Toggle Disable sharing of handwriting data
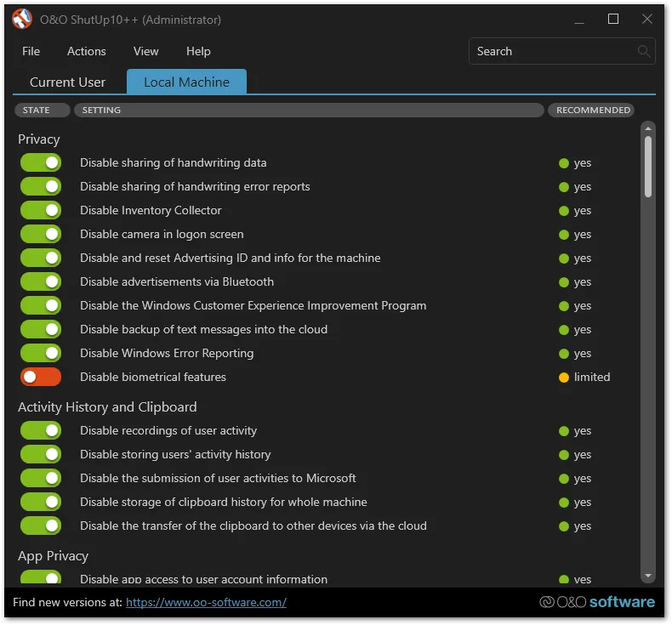This screenshot has width=672, height=625. [41, 162]
